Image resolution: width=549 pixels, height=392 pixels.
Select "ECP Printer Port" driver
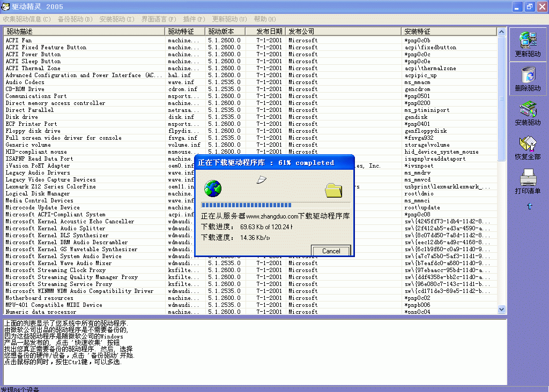click(x=250, y=124)
